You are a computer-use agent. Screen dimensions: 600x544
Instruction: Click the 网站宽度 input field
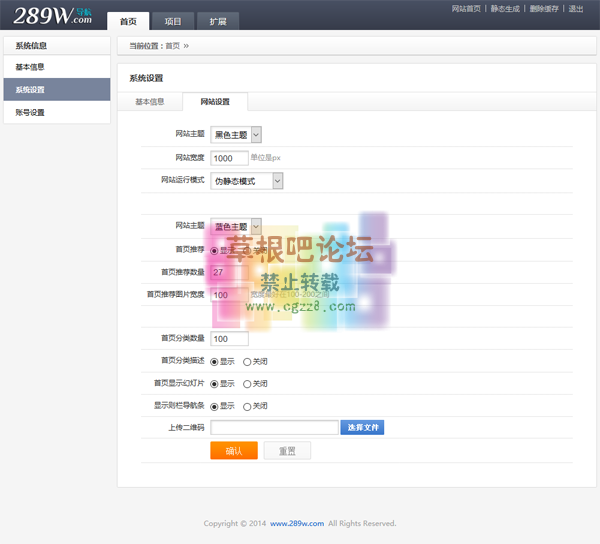[x=229, y=158]
